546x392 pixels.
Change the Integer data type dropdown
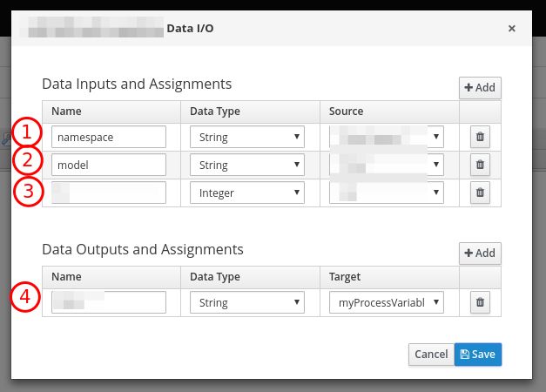[246, 193]
